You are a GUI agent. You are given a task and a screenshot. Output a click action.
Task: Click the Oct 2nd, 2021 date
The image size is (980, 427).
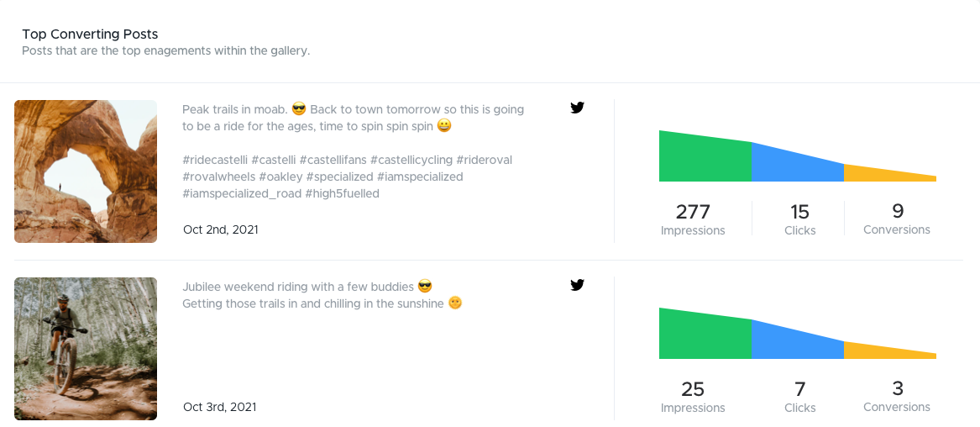click(221, 229)
